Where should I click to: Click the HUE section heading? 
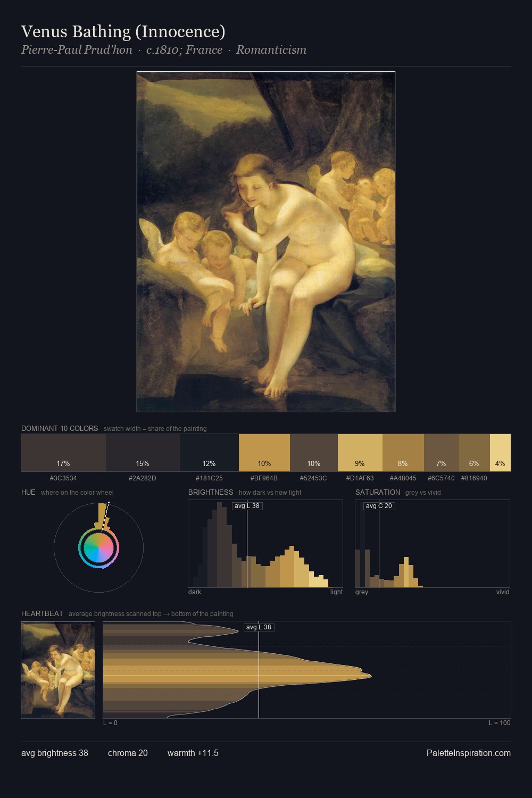28,492
